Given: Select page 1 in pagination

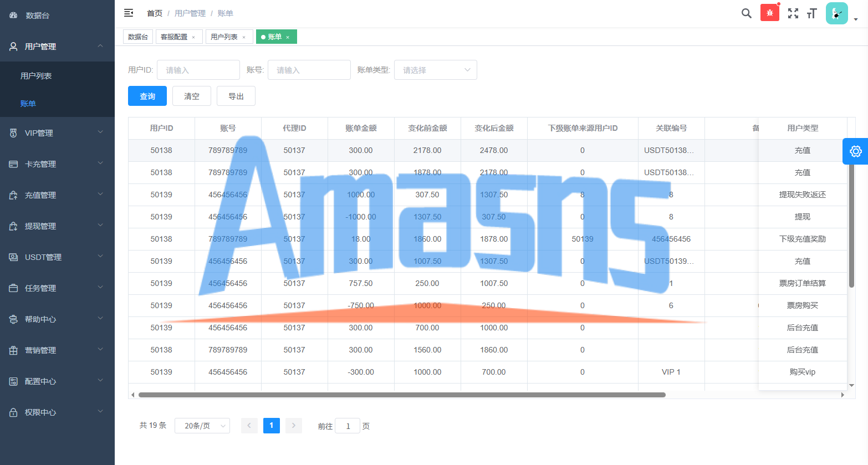Looking at the screenshot, I should 272,426.
